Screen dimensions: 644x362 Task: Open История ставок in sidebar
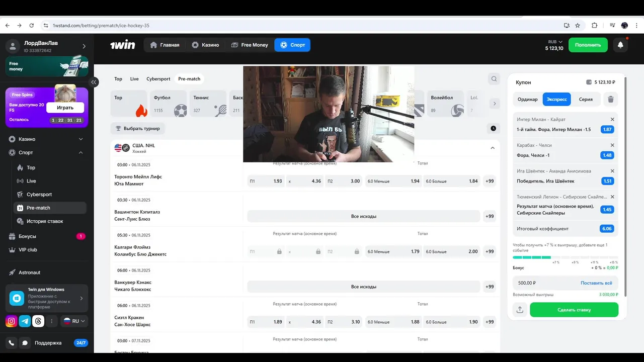click(x=45, y=221)
